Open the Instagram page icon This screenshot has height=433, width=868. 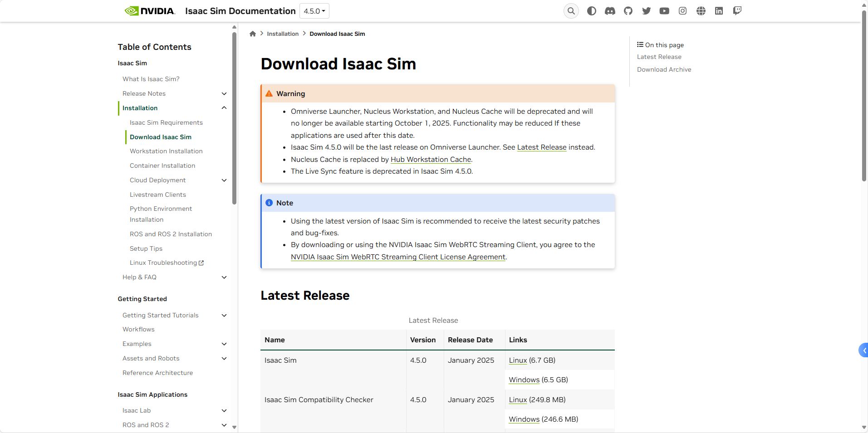coord(682,10)
